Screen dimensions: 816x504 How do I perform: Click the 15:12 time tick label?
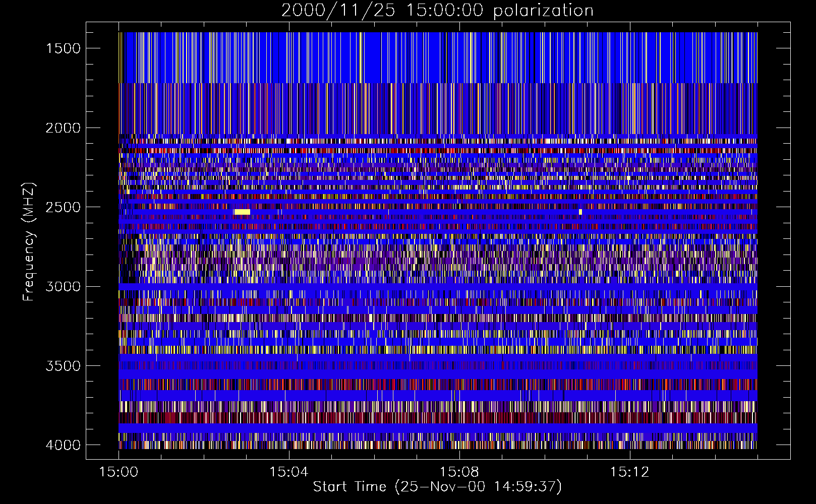coord(629,472)
